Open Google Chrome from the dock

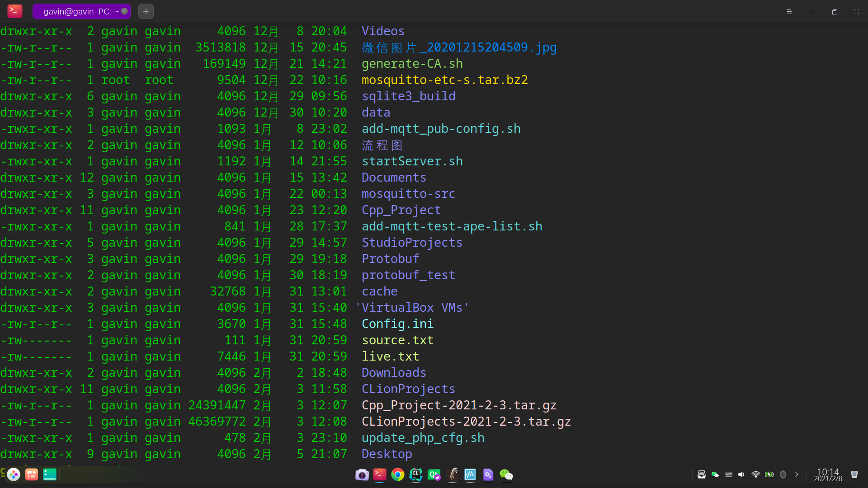pyautogui.click(x=398, y=474)
